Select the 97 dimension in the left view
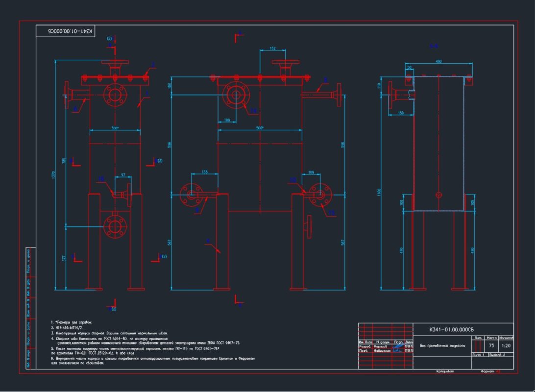The image size is (535, 392). 123,174
